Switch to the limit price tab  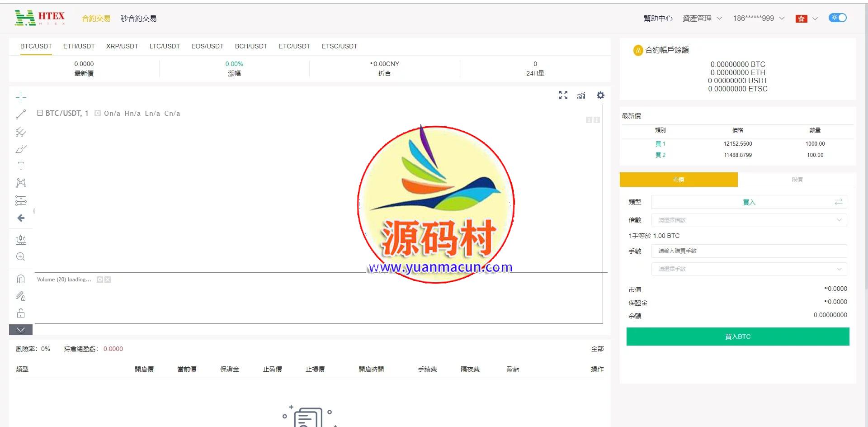pos(797,180)
